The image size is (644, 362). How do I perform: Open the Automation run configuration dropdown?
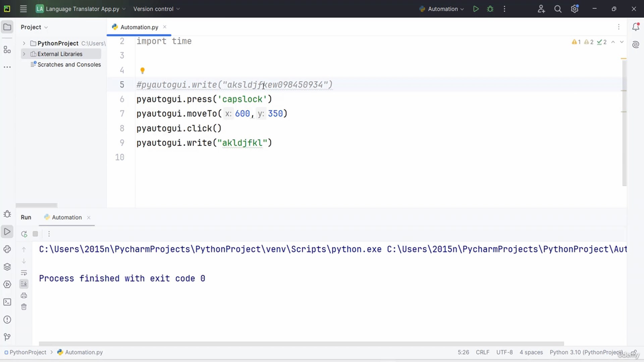pos(441,9)
